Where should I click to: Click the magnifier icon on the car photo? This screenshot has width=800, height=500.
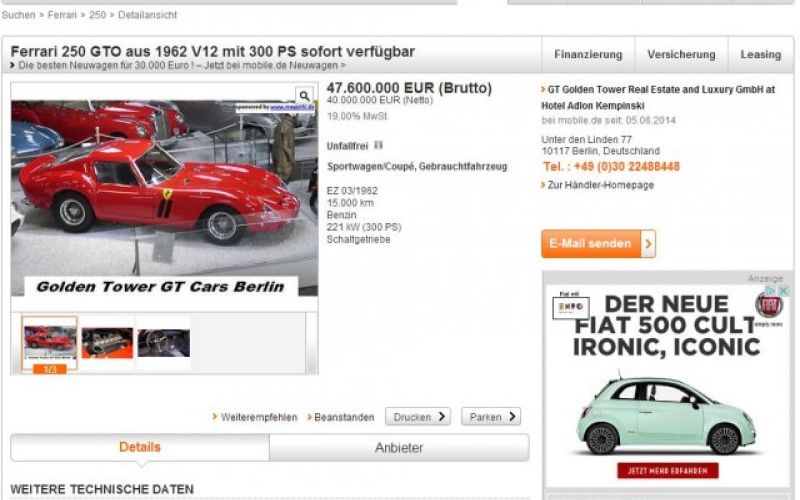point(305,96)
